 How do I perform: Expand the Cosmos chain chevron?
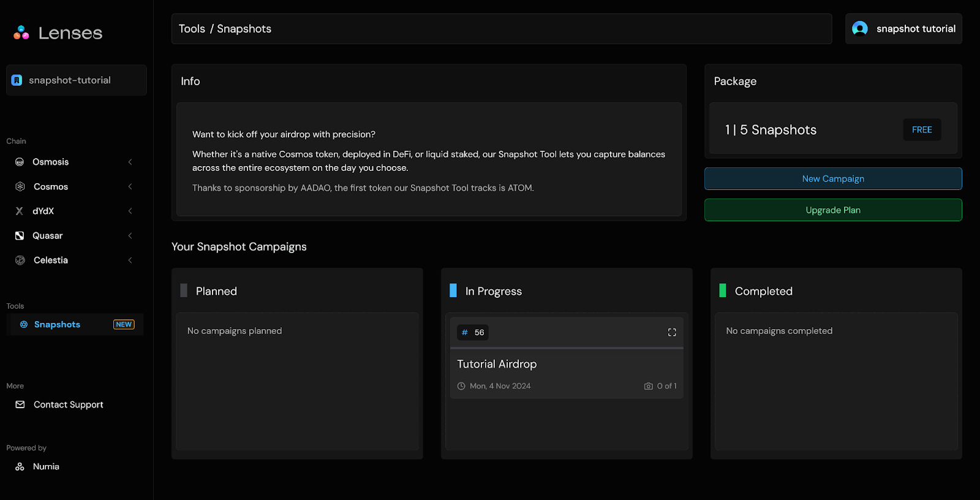pyautogui.click(x=130, y=186)
